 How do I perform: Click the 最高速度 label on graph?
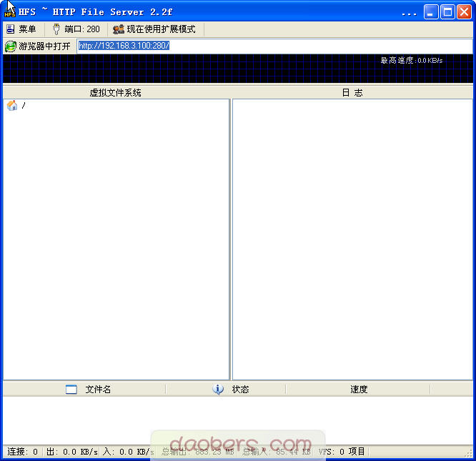coord(412,60)
